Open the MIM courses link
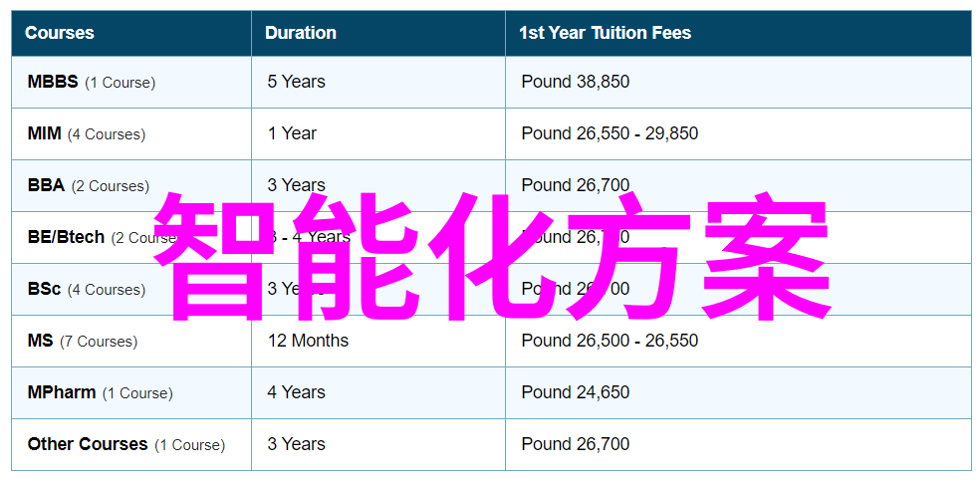The image size is (980, 481). tap(45, 133)
